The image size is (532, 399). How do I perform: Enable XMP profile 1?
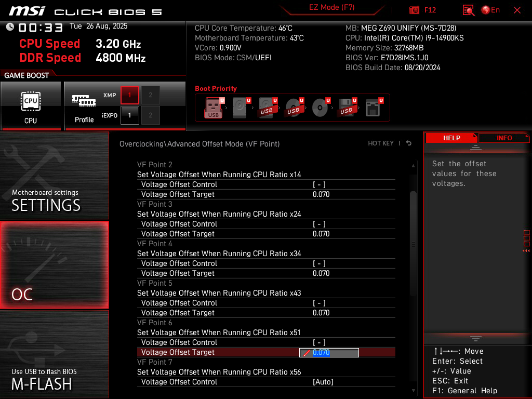coord(129,95)
